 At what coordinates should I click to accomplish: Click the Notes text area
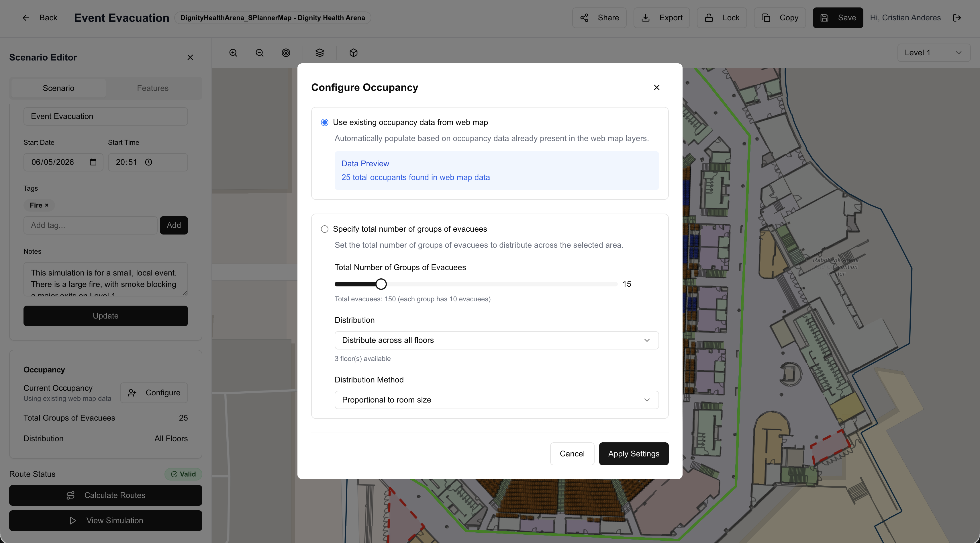[x=105, y=279]
